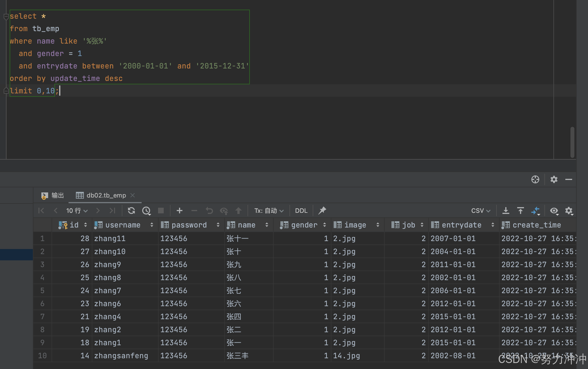
Task: Open the tool window gear options
Action: tap(554, 179)
